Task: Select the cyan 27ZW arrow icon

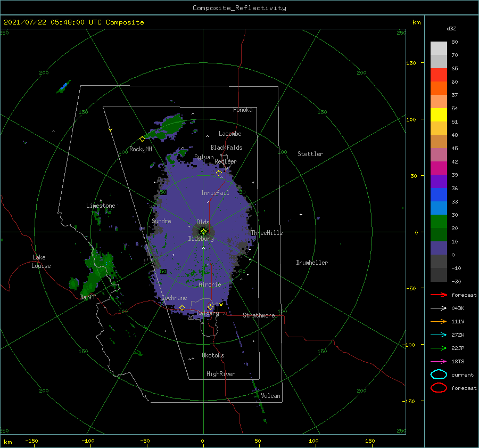Action: point(439,335)
